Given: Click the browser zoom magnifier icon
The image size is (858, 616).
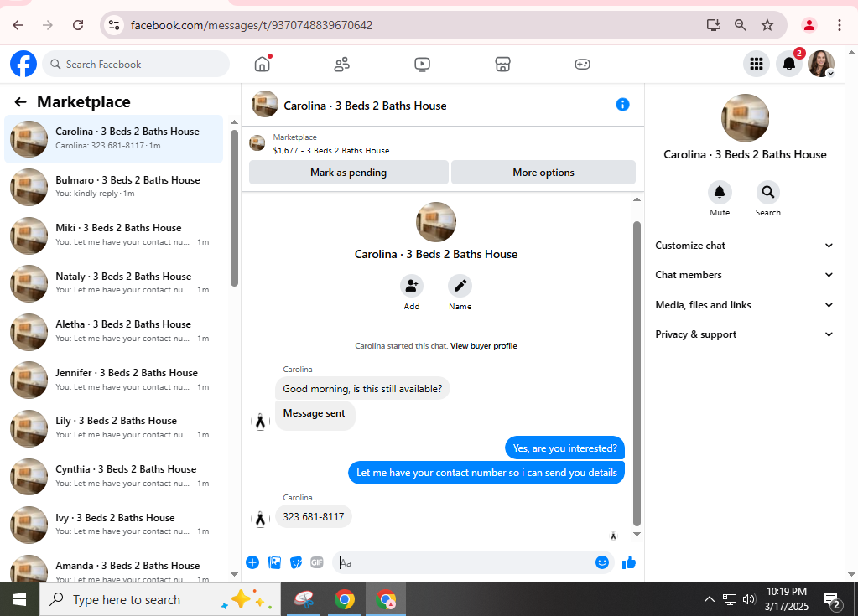Looking at the screenshot, I should click(x=740, y=25).
